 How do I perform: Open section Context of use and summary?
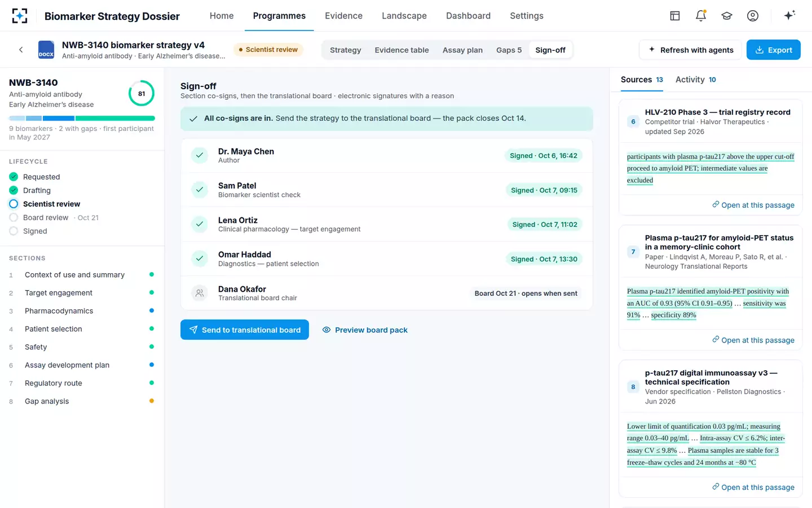coord(82,275)
